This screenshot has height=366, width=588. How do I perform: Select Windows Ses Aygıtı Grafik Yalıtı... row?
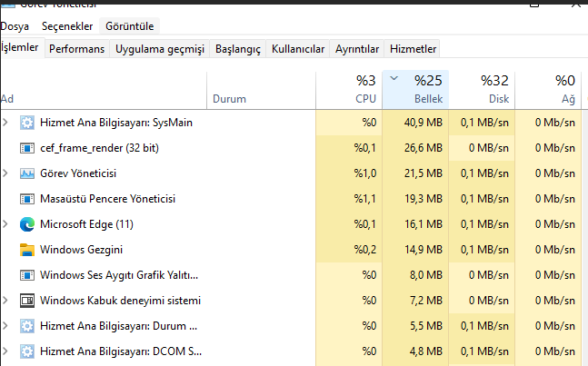point(291,275)
